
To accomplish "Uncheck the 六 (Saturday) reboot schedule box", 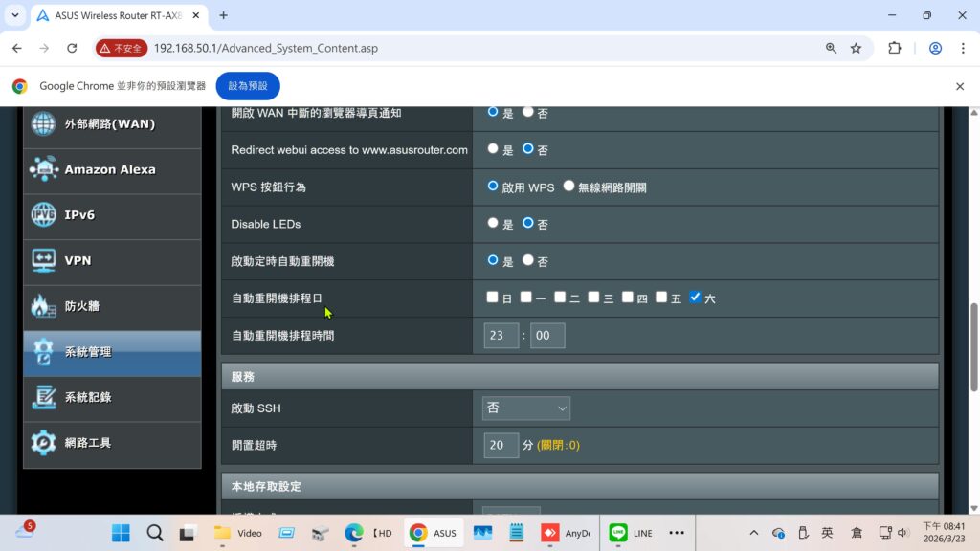I will (695, 298).
